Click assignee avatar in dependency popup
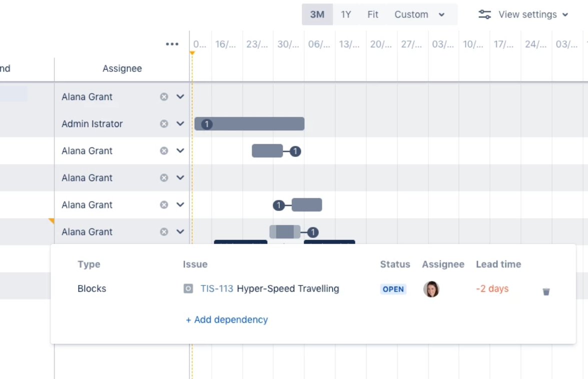This screenshot has width=588, height=379. (x=431, y=289)
